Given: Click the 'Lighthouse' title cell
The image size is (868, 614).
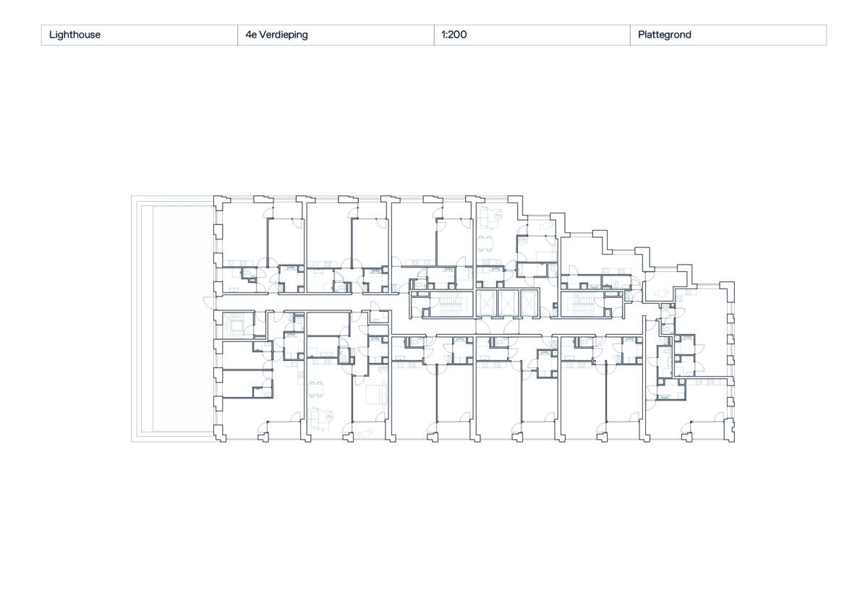Looking at the screenshot, I should tap(139, 35).
